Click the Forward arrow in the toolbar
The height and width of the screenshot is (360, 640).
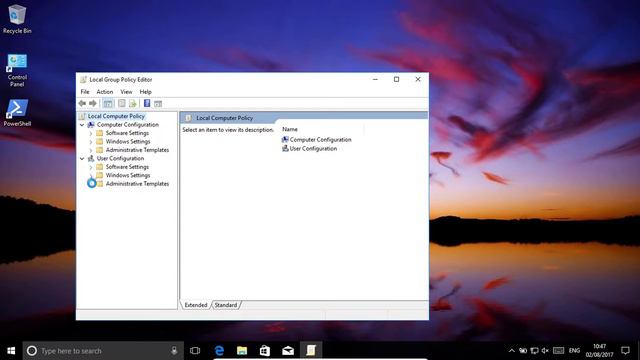[x=93, y=104]
